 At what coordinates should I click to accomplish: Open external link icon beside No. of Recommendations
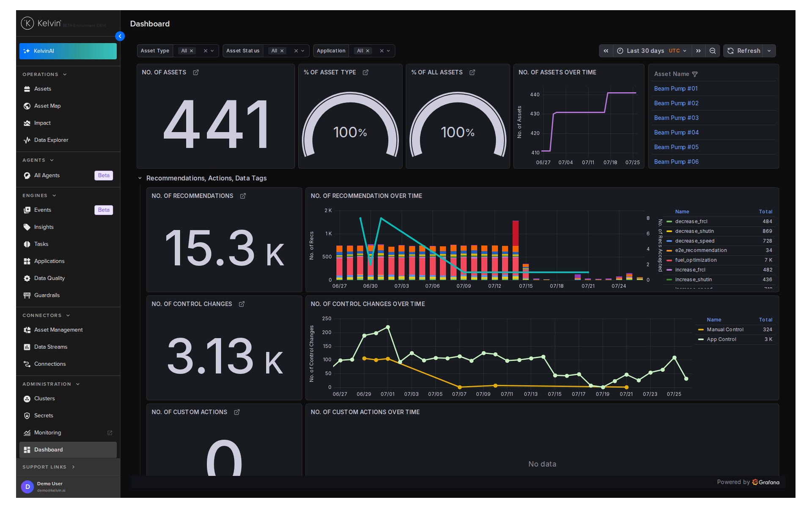pyautogui.click(x=243, y=196)
